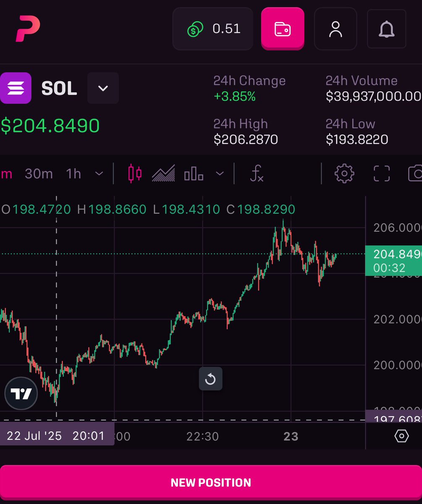Open the notifications bell

click(386, 29)
